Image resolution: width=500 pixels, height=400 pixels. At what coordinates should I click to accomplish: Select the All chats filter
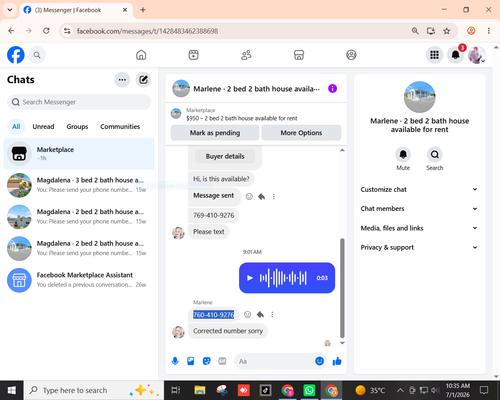16,127
